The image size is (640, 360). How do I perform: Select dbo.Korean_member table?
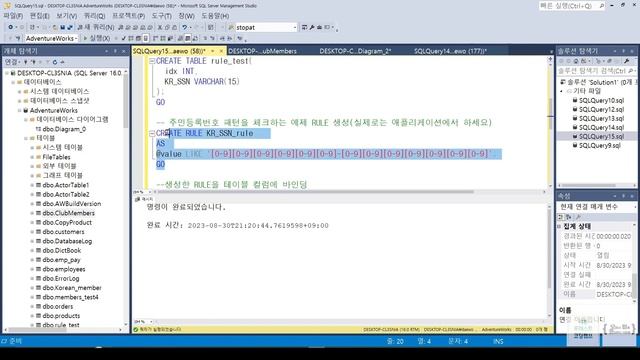click(x=72, y=288)
